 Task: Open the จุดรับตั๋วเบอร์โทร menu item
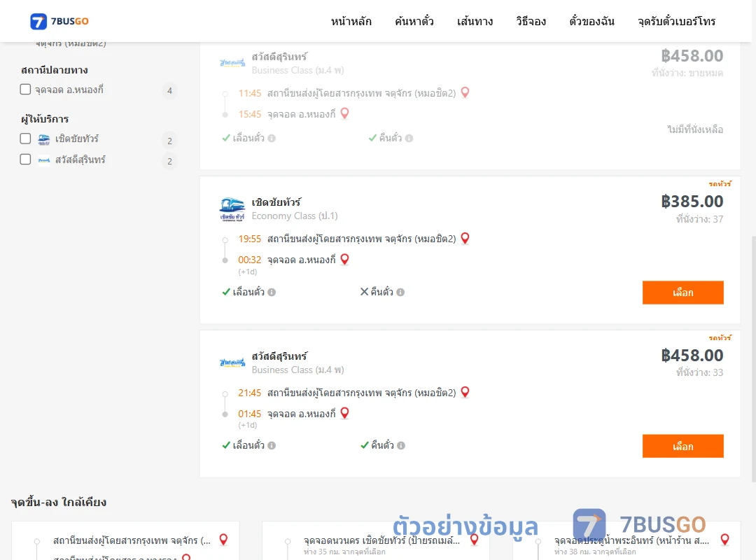pyautogui.click(x=676, y=21)
